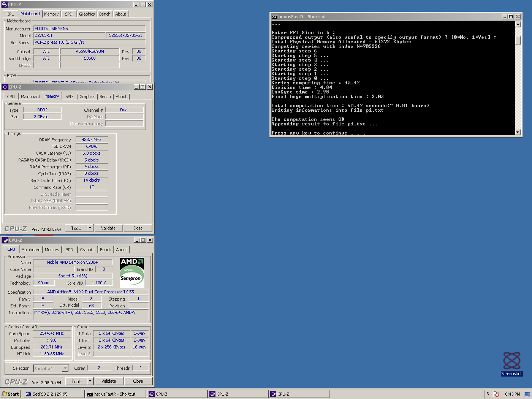
Task: Click the Channel # Dual field
Action: [124, 110]
